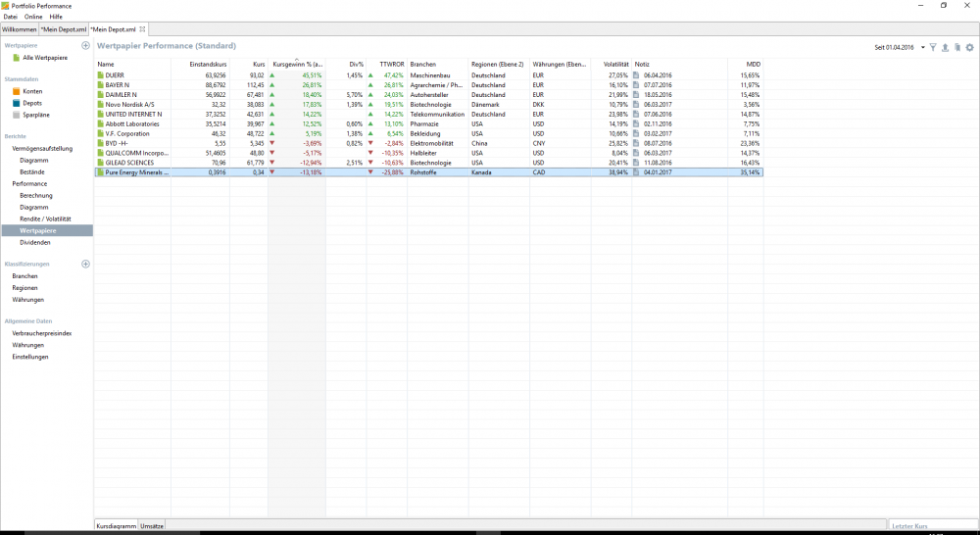Select the UNITED INTERNET N name cell
This screenshot has width=980, height=535.
(x=133, y=115)
